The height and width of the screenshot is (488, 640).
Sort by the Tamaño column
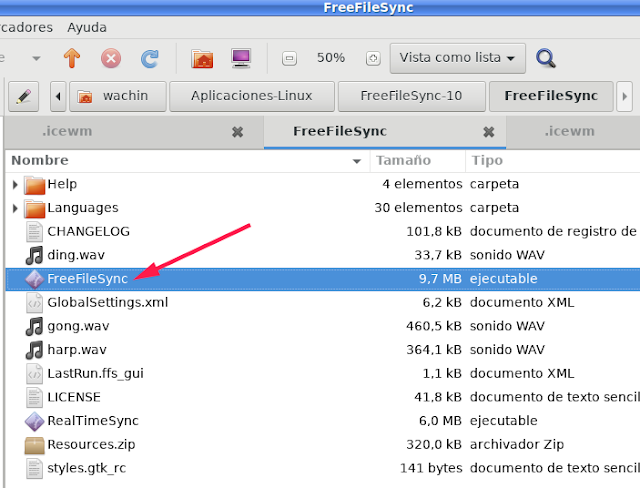418,160
